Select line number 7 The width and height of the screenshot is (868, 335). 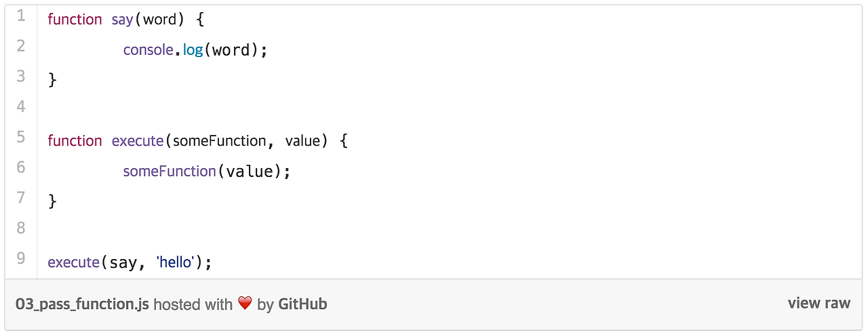[21, 197]
